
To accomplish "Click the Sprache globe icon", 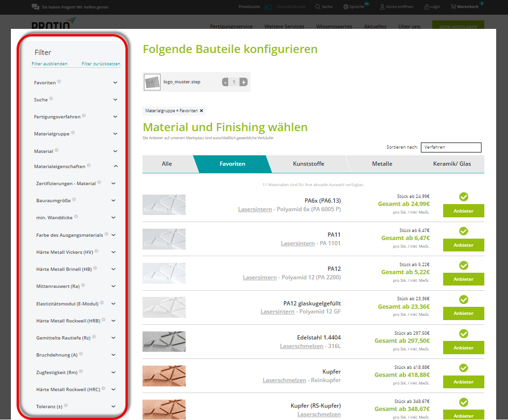I will click(x=346, y=7).
